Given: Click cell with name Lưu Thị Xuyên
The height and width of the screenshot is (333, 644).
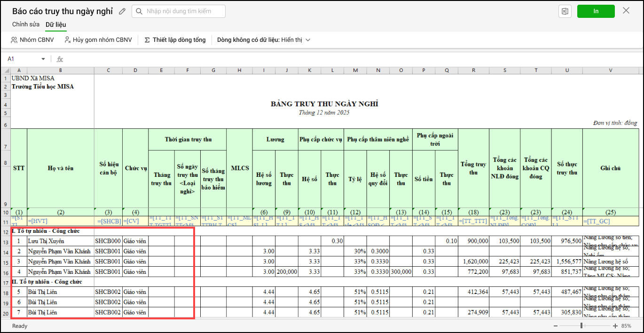Looking at the screenshot, I should pos(60,241).
